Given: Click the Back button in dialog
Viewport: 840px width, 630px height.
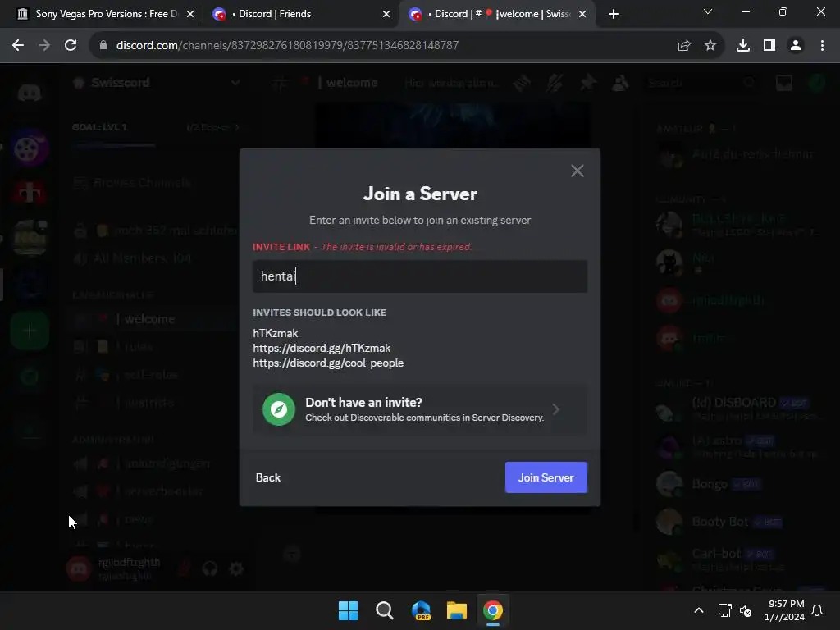Looking at the screenshot, I should click(x=268, y=477).
